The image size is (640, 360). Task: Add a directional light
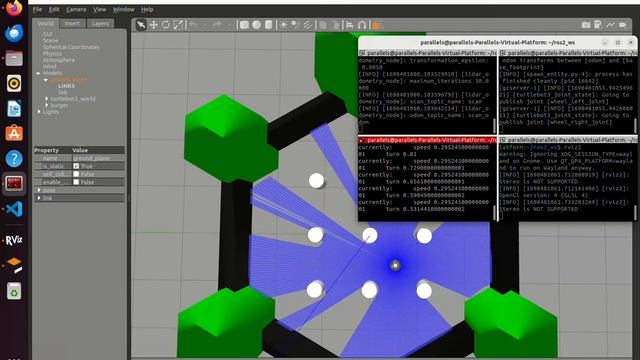point(308,25)
